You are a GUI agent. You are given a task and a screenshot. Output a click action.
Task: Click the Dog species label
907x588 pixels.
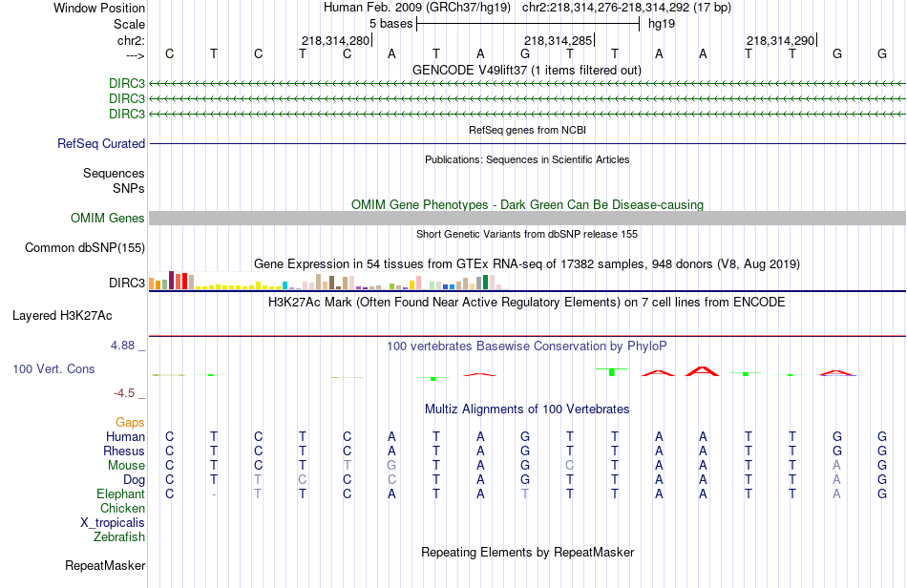point(135,480)
